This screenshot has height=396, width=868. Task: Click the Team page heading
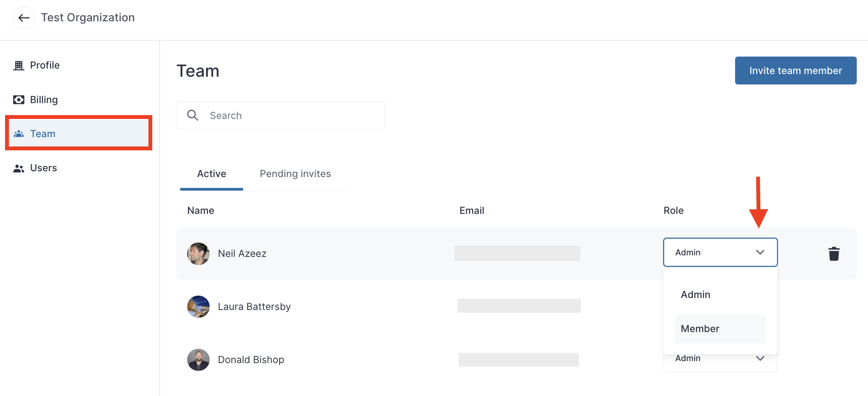coord(198,71)
